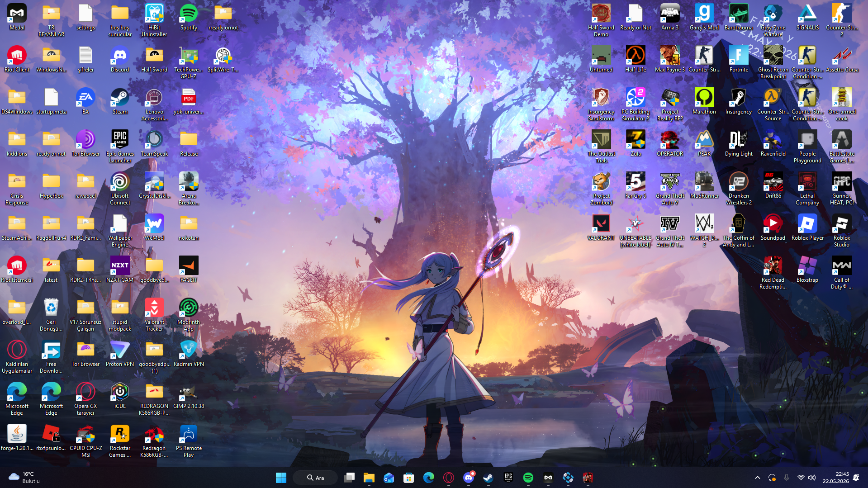Image resolution: width=868 pixels, height=488 pixels.
Task: Select the MudRunner icon
Action: (704, 185)
